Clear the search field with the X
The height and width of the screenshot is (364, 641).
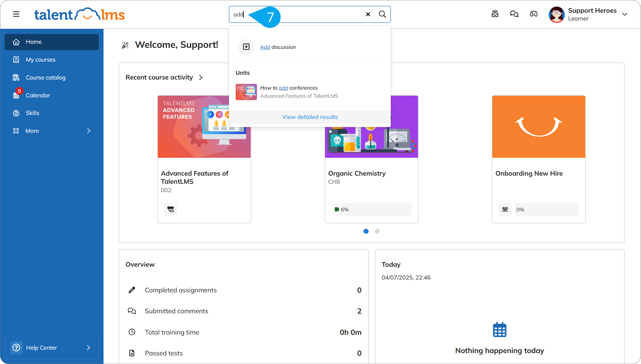click(368, 14)
